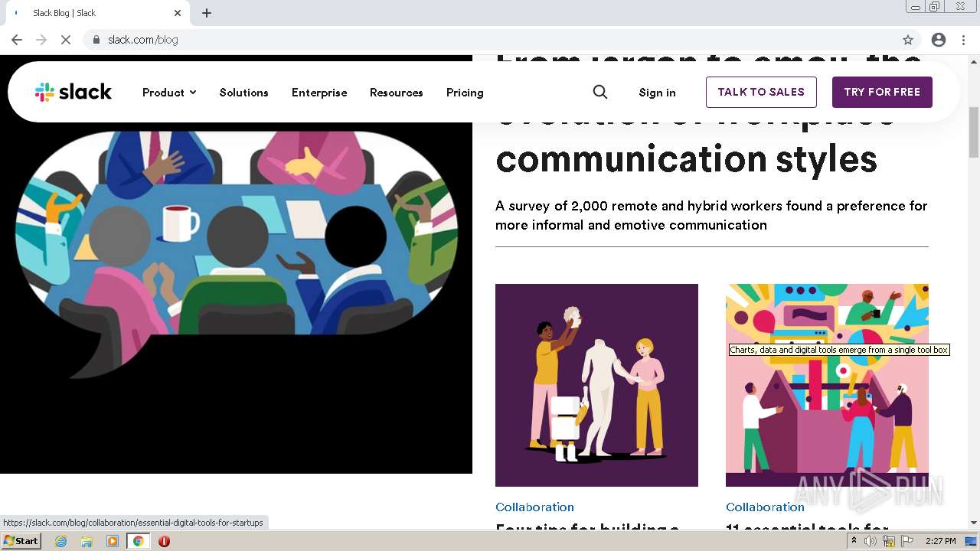
Task: Expand the Product dropdown menu
Action: coord(169,93)
